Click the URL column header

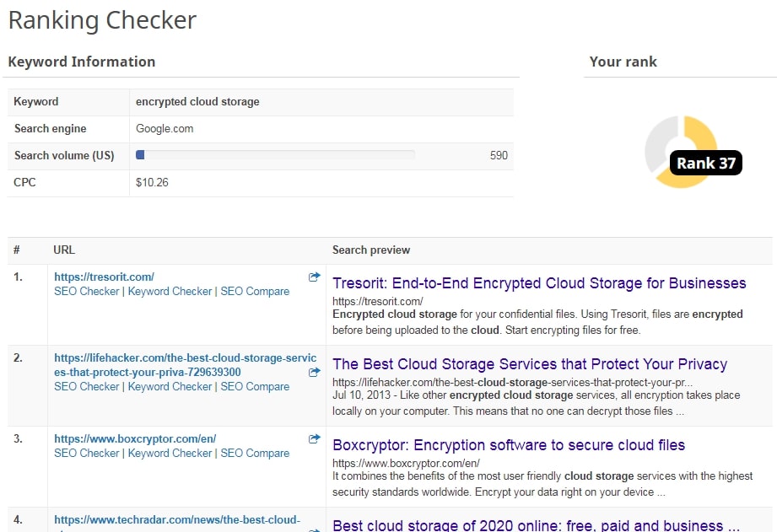[64, 250]
